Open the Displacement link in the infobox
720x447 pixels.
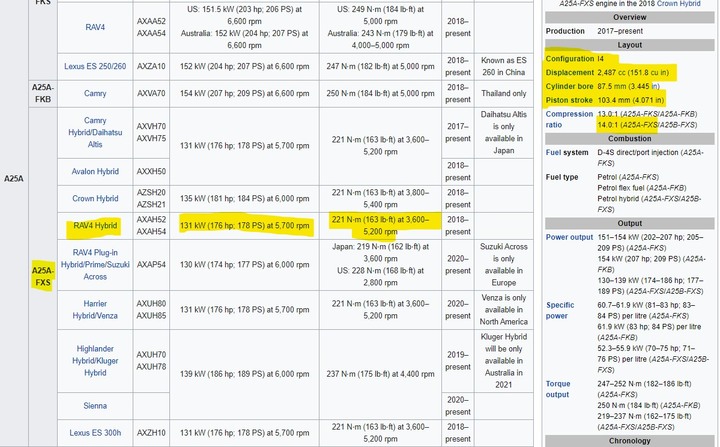pos(569,73)
